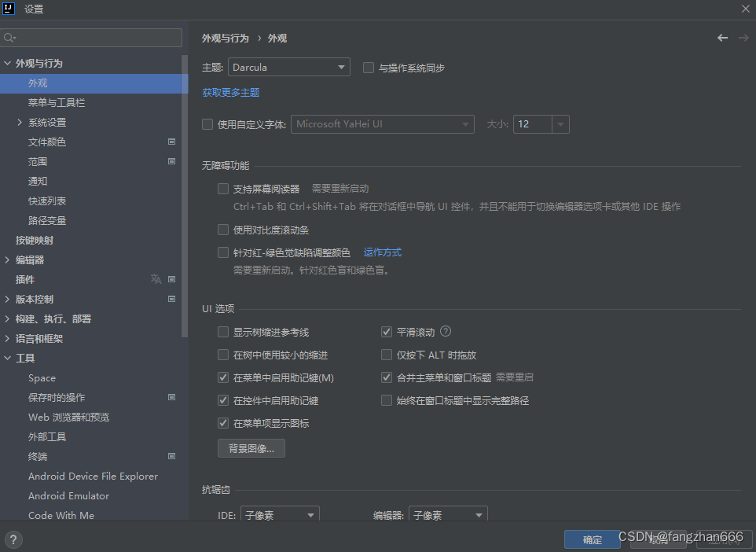
Task: Expand the 系统设置 tree node
Action: (20, 122)
